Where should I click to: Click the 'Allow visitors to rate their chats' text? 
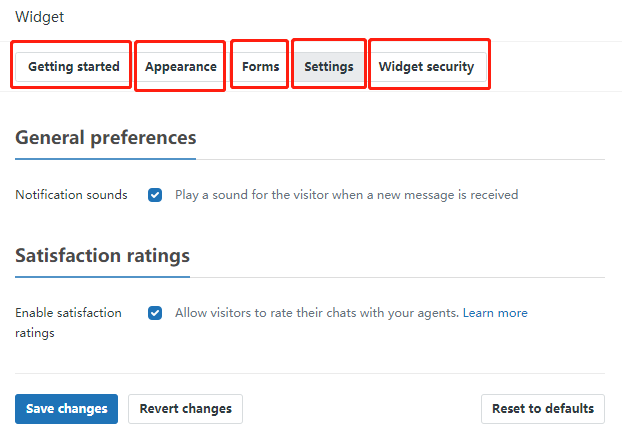[x=317, y=313]
